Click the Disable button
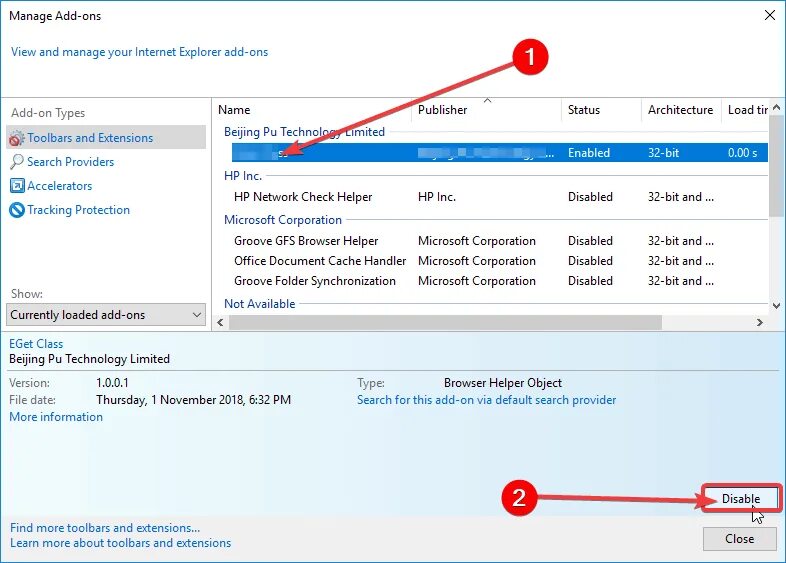This screenshot has height=563, width=786. click(740, 499)
